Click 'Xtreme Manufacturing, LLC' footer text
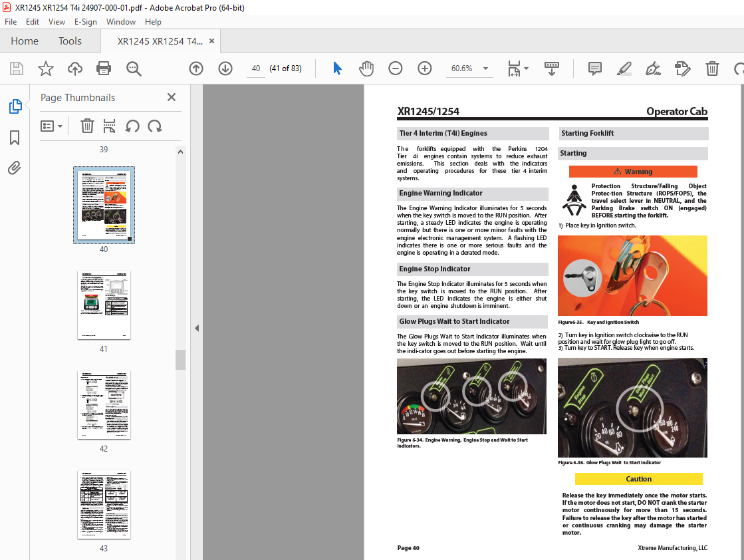The width and height of the screenshot is (744, 560). (x=672, y=547)
